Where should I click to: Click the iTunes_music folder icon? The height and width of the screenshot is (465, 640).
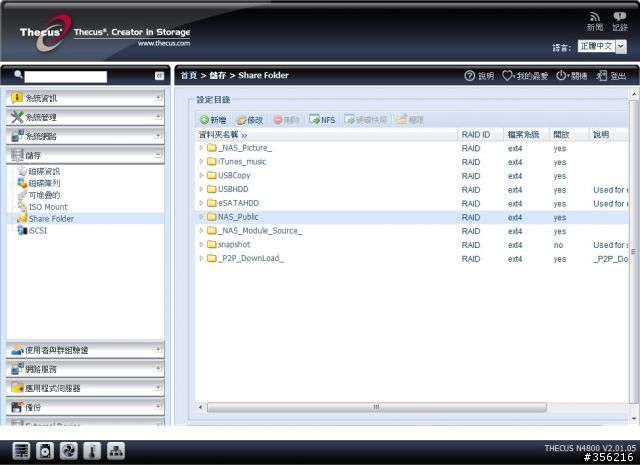pyautogui.click(x=211, y=162)
